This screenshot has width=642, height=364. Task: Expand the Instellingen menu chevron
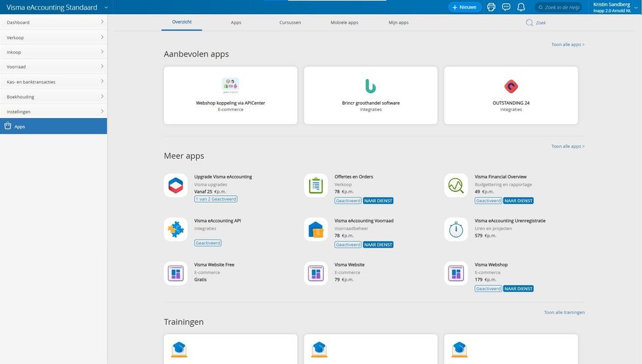[x=102, y=111]
